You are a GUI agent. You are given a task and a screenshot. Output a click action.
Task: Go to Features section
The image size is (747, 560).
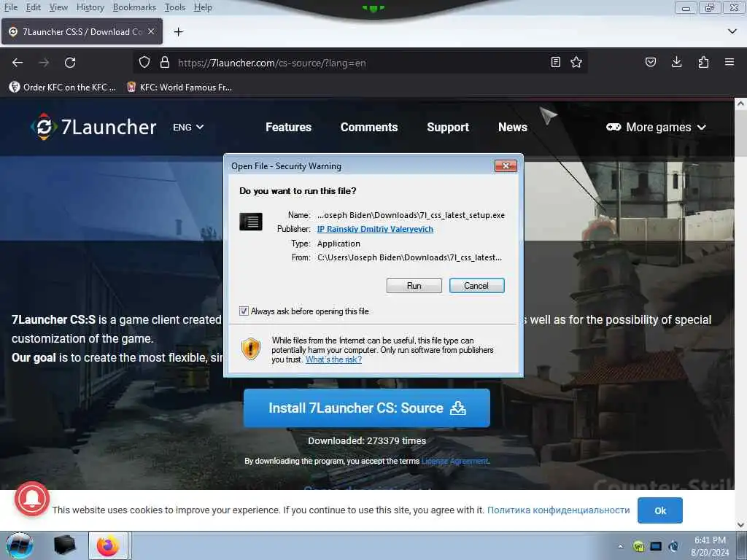click(288, 127)
